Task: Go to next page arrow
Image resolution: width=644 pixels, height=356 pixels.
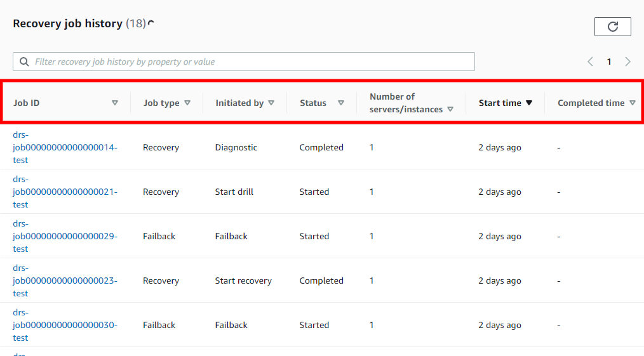Action: click(627, 62)
